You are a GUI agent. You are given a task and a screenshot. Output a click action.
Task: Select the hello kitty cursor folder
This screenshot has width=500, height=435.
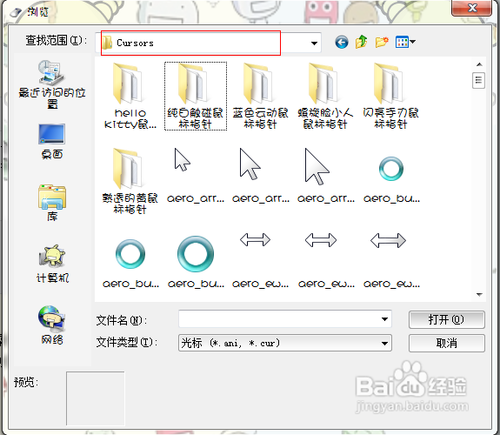(130, 96)
